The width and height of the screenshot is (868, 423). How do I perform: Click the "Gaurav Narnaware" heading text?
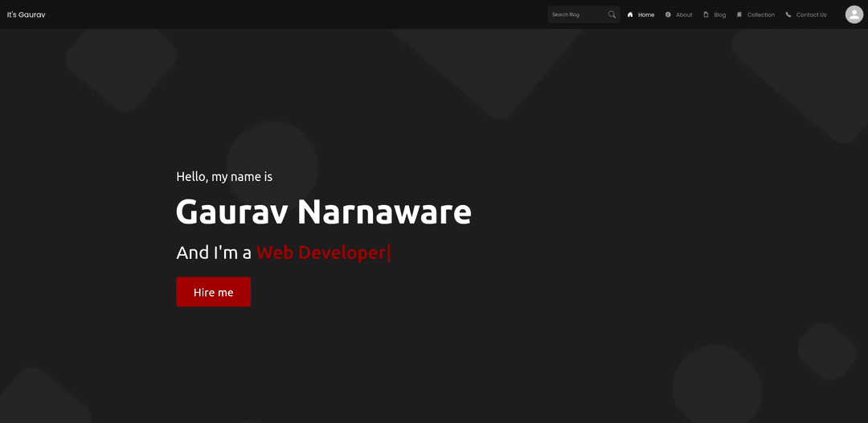[x=323, y=212]
